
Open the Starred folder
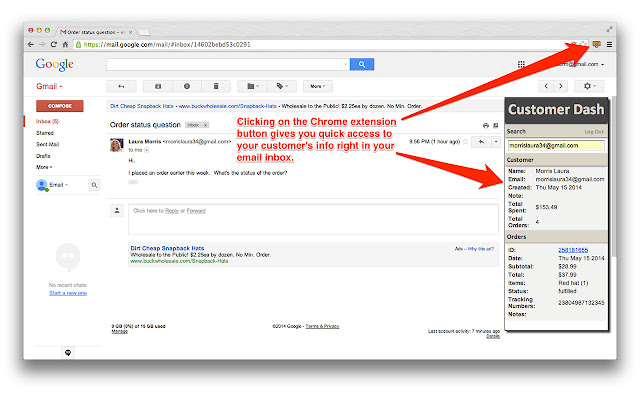pyautogui.click(x=45, y=133)
